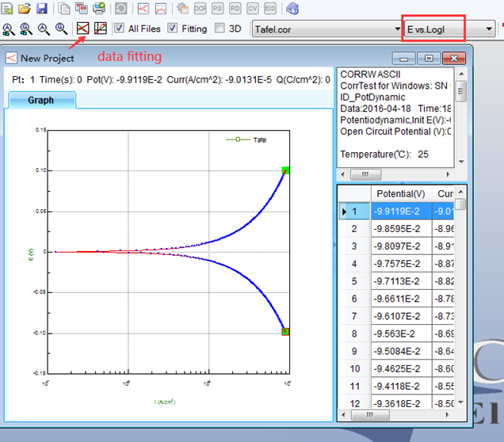Open a file using the folder icon
The width and height of the screenshot is (504, 442).
(25, 9)
